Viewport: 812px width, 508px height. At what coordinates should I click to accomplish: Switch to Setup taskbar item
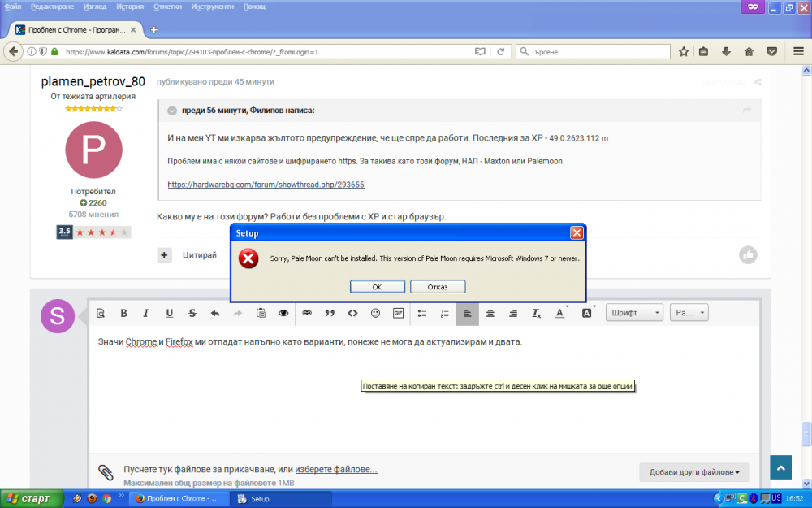283,499
